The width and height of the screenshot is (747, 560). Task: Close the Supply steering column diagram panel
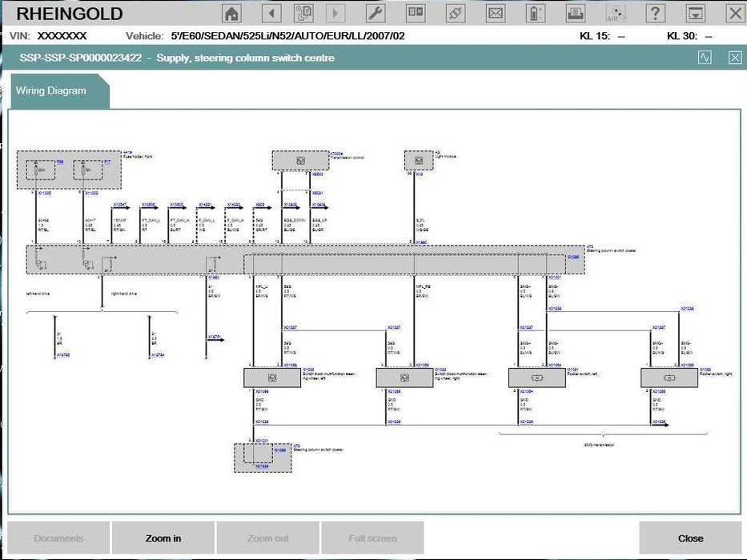click(x=735, y=58)
